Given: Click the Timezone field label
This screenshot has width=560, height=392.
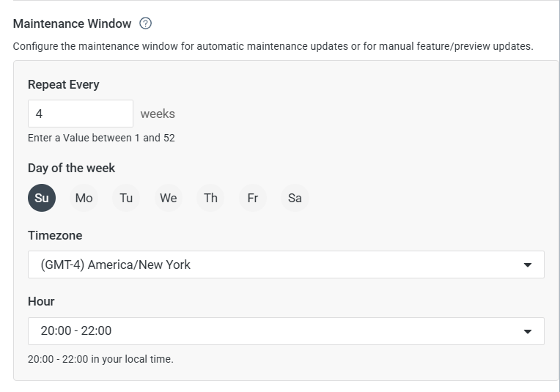Looking at the screenshot, I should 55,235.
